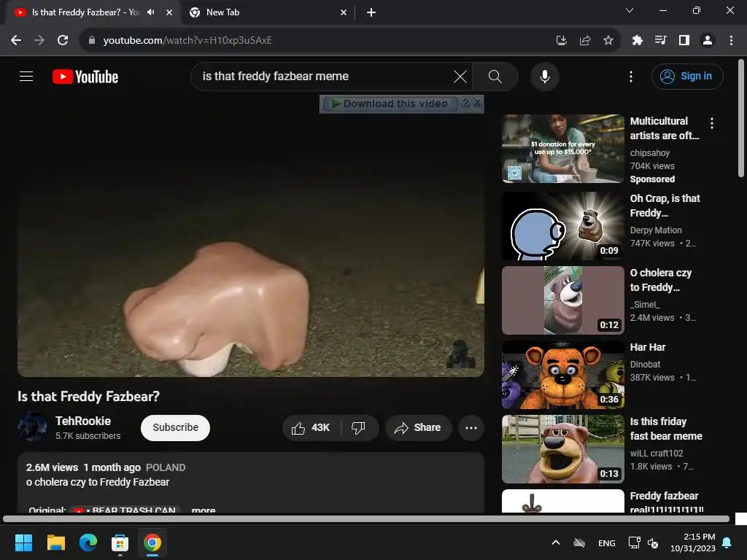Open media controls in Chrome toolbar
Image resolution: width=747 pixels, height=560 pixels.
[x=660, y=41]
